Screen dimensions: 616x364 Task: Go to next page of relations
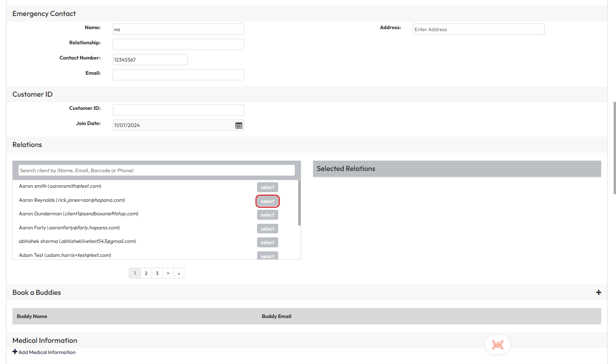pyautogui.click(x=168, y=273)
